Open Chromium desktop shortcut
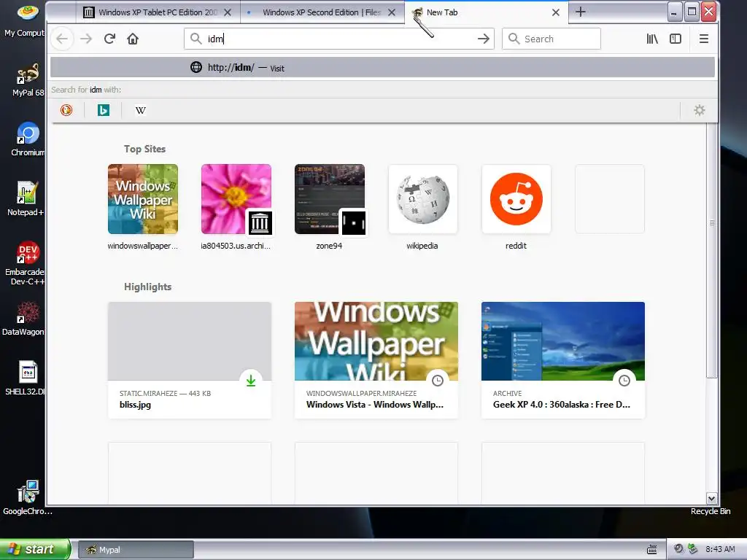Image resolution: width=747 pixels, height=560 pixels. point(28,139)
